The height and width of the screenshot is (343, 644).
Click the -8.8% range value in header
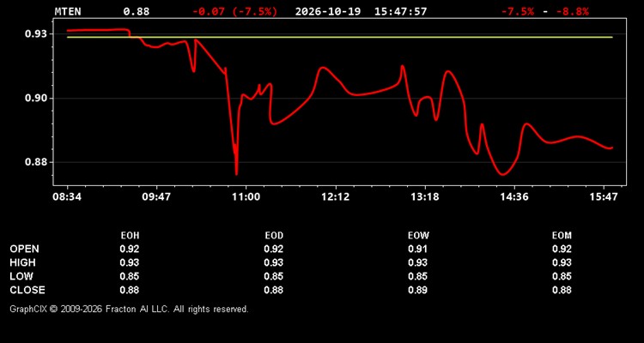[x=572, y=11]
